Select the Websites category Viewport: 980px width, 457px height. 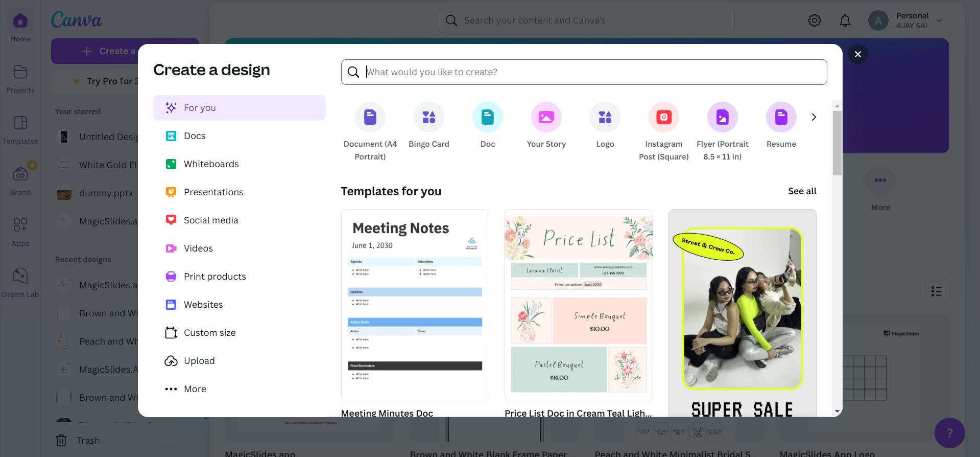[x=240, y=305]
